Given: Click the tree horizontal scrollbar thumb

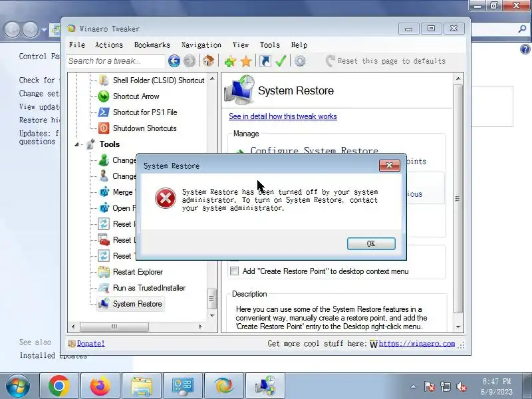Looking at the screenshot, I should 114,327.
